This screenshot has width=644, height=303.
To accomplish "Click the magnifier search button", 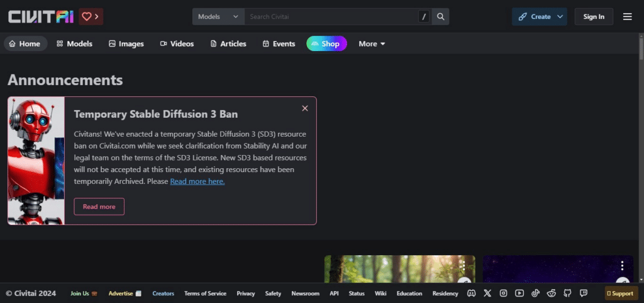I will 441,16.
